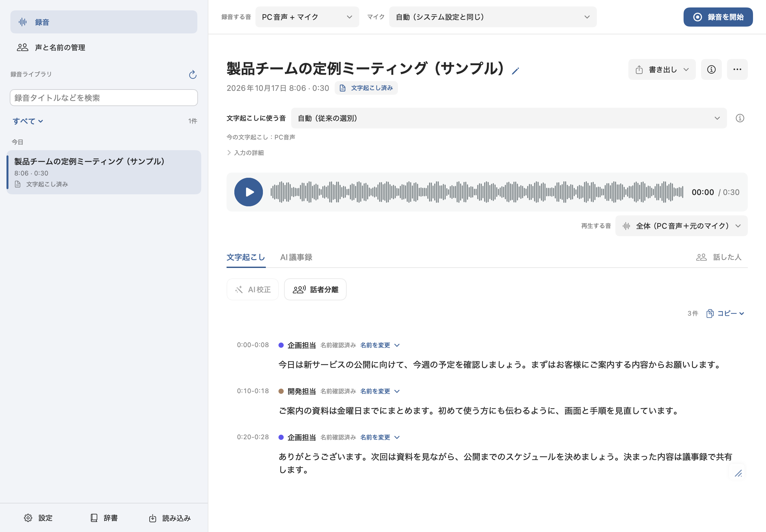This screenshot has width=766, height=532.
Task: Run 話者分離 speaker separation
Action: pos(315,289)
